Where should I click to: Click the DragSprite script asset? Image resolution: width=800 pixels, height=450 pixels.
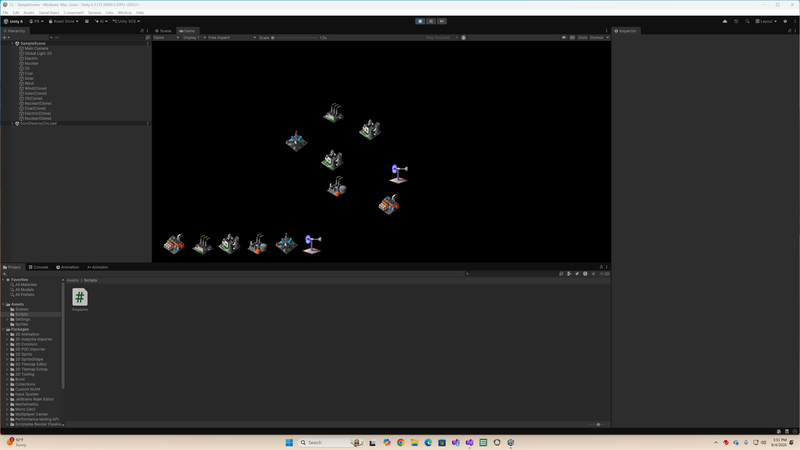coord(80,299)
